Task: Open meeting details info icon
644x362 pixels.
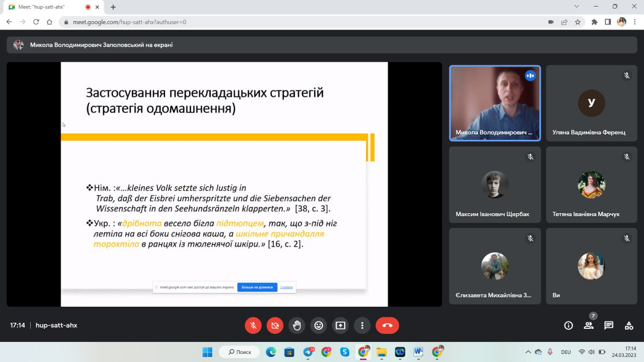Action: [x=569, y=325]
